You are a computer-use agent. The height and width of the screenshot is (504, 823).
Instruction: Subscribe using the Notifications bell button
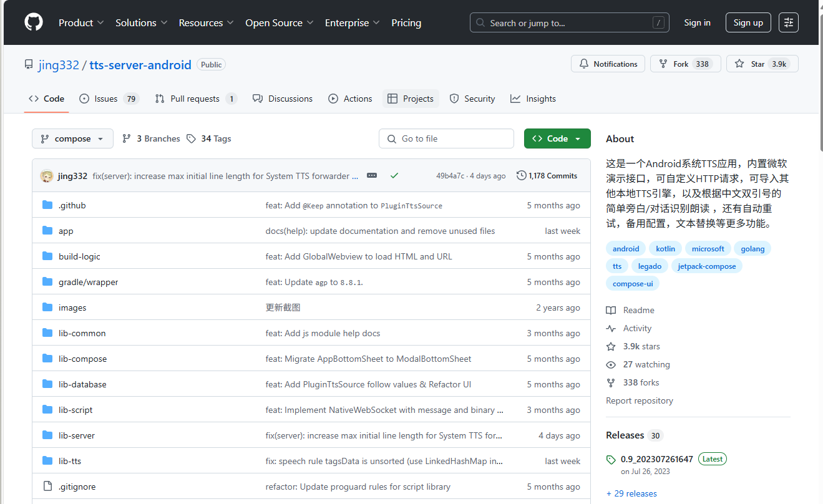point(608,63)
